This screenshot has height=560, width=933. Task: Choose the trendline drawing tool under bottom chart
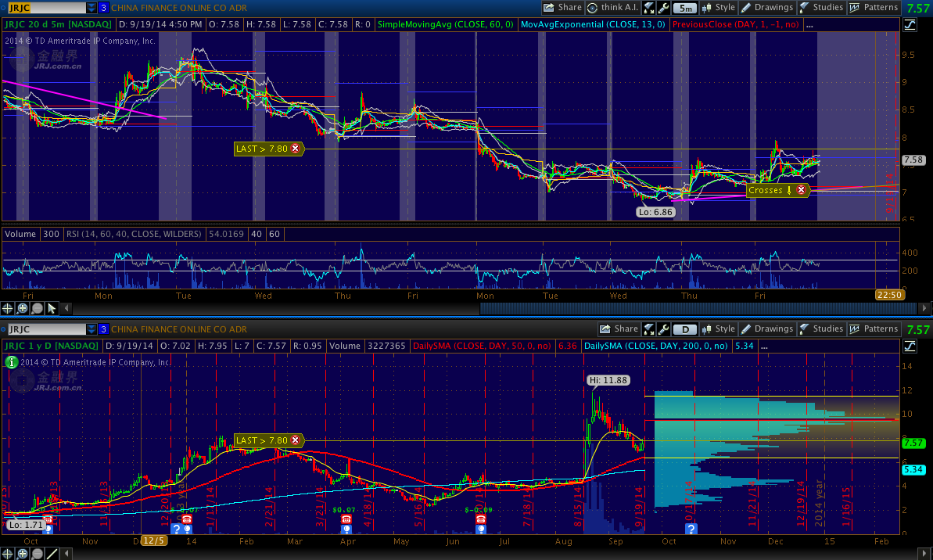click(52, 554)
